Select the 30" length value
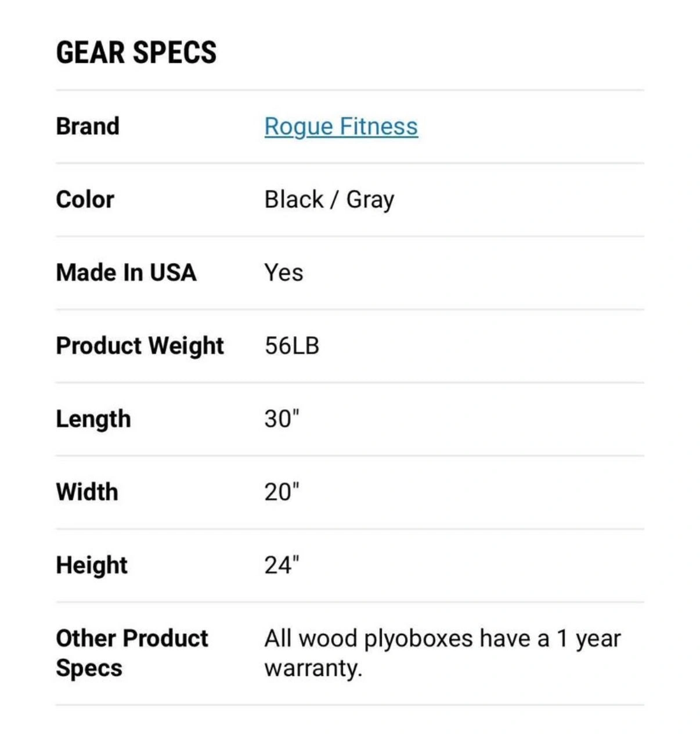The height and width of the screenshot is (735, 700). point(282,418)
